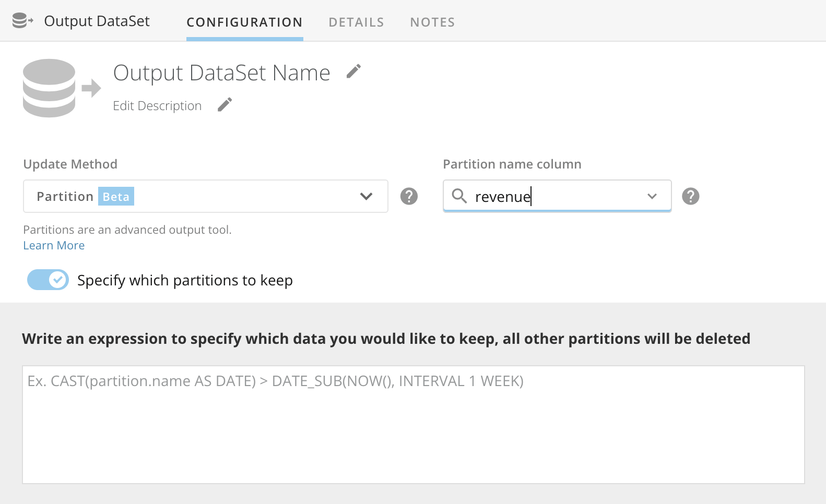The width and height of the screenshot is (826, 504).
Task: Toggle Specify which partitions to keep switch
Action: point(48,280)
